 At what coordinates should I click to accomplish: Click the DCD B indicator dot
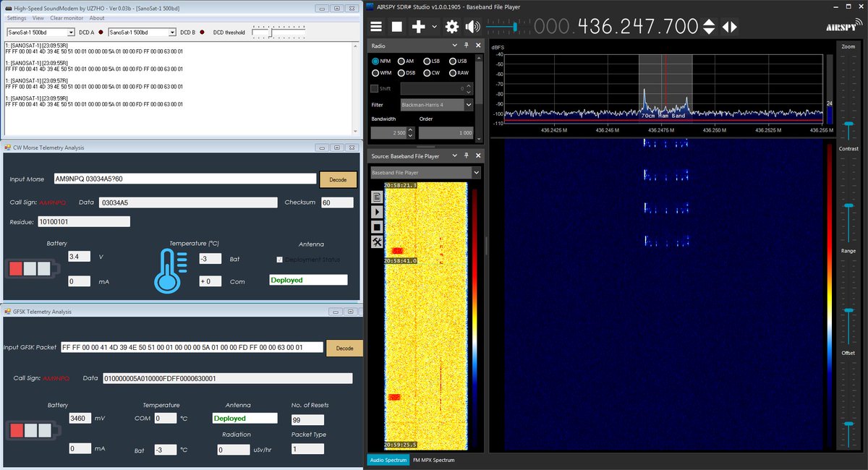point(202,32)
